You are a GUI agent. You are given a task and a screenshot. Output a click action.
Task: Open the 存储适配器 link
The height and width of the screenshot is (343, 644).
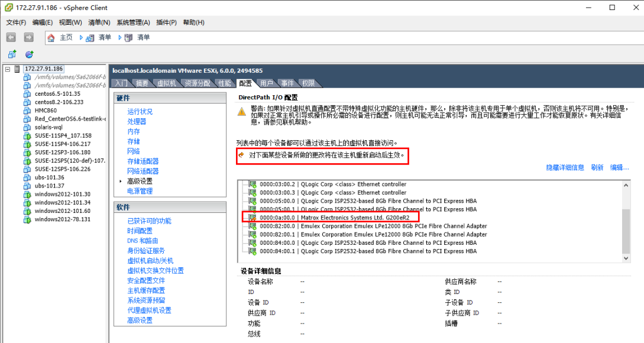tap(143, 161)
